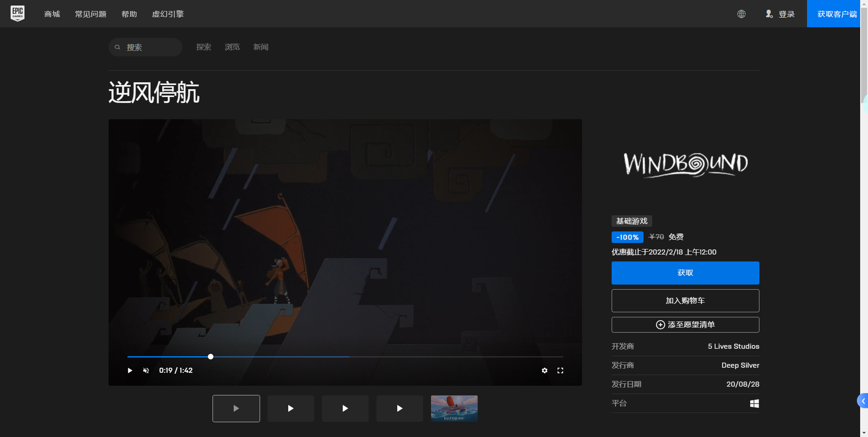868x437 pixels.
Task: Play the video with play icon
Action: point(130,370)
